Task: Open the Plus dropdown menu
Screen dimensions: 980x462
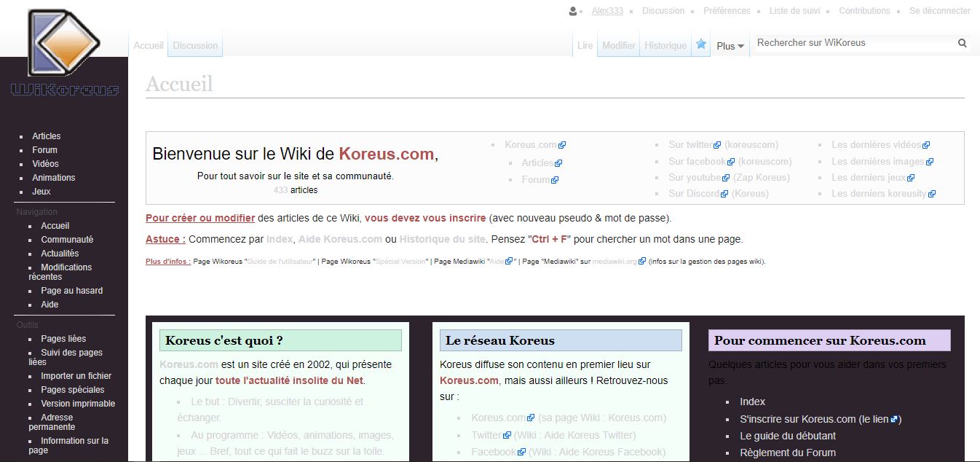Action: [730, 46]
